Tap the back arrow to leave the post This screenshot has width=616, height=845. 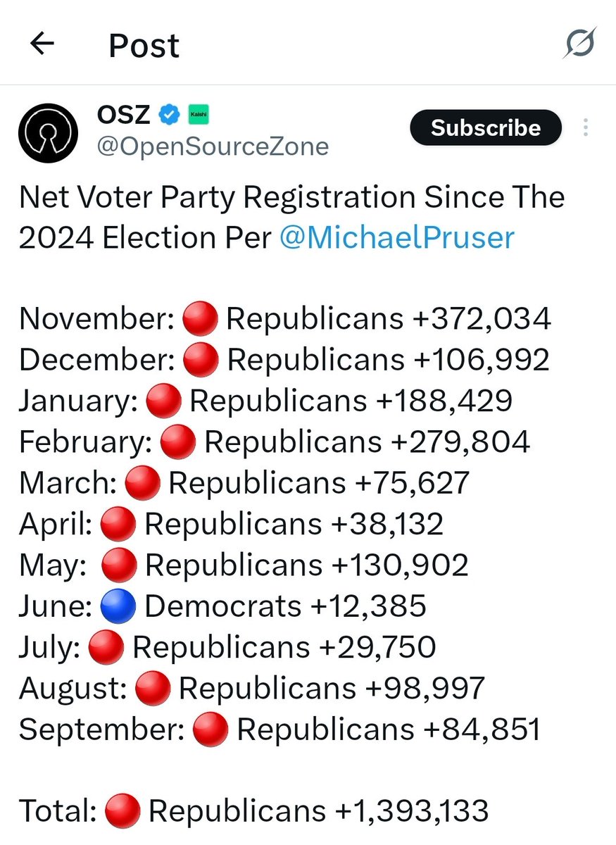point(42,44)
